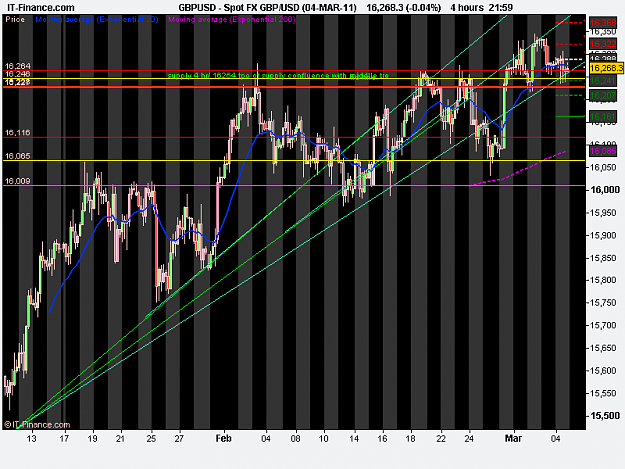
Task: Select the yellow 16,268.3 current price tag
Action: (x=606, y=68)
